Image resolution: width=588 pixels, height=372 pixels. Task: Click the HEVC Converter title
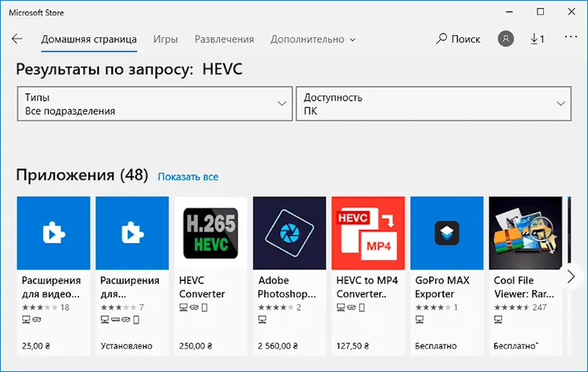click(x=202, y=287)
